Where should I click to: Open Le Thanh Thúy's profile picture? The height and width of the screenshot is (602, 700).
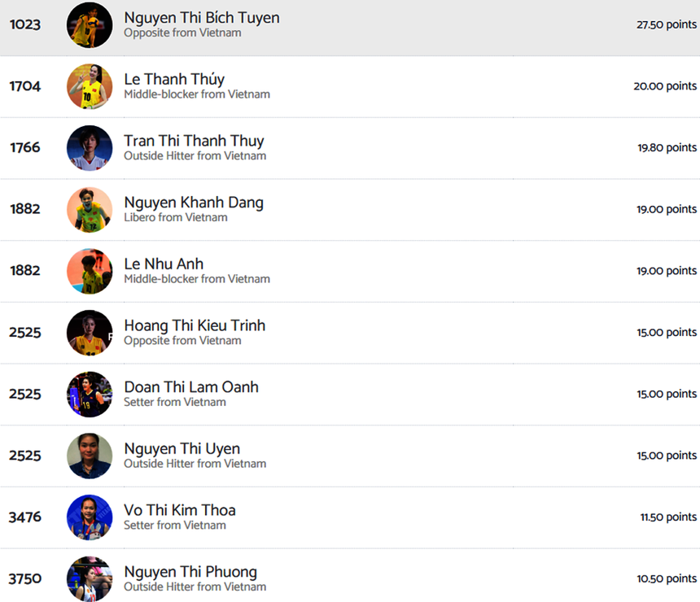90,86
